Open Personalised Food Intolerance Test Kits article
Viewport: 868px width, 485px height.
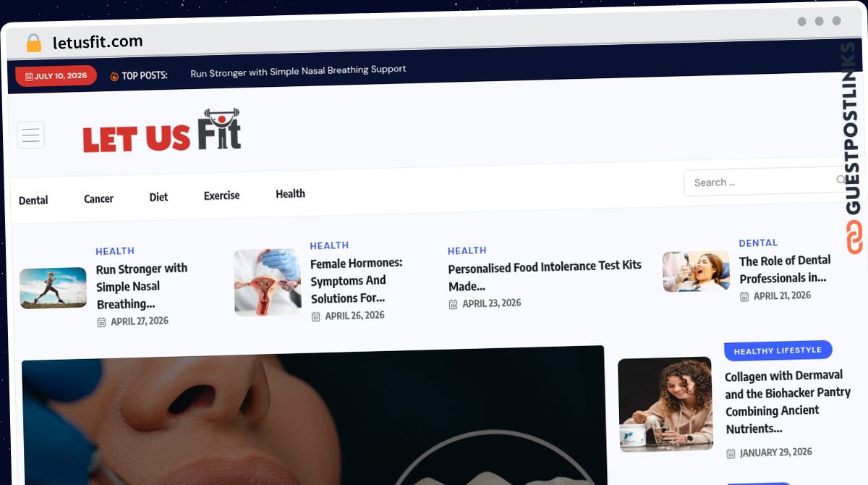[x=545, y=276]
